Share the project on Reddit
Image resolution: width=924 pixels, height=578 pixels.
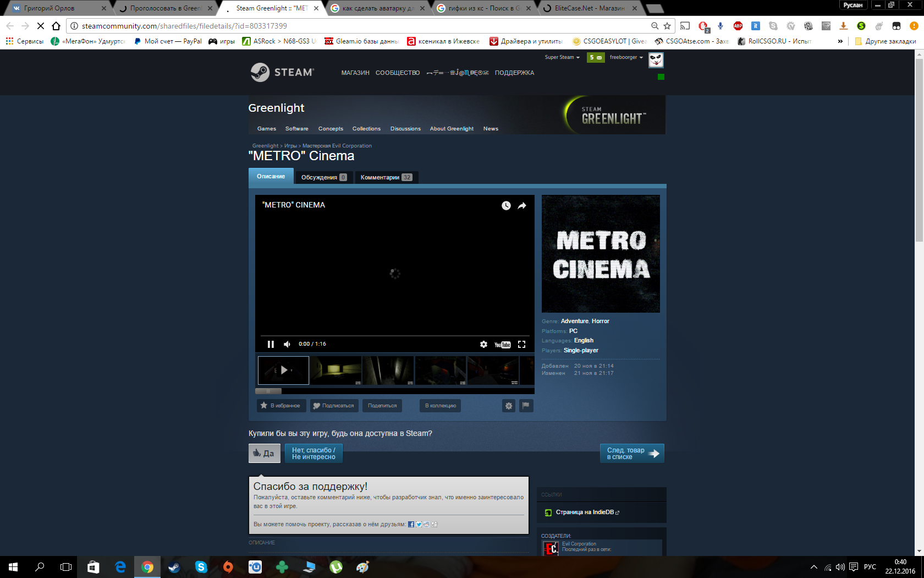pos(426,524)
